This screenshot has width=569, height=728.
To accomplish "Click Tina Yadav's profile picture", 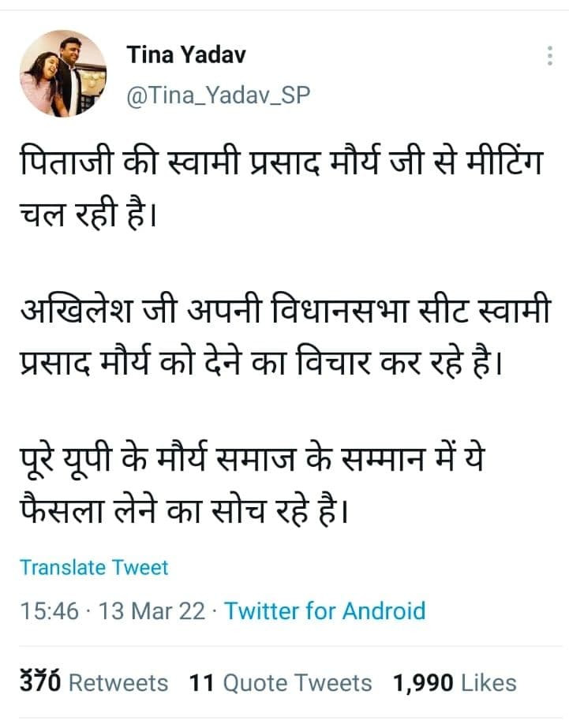I will point(63,73).
